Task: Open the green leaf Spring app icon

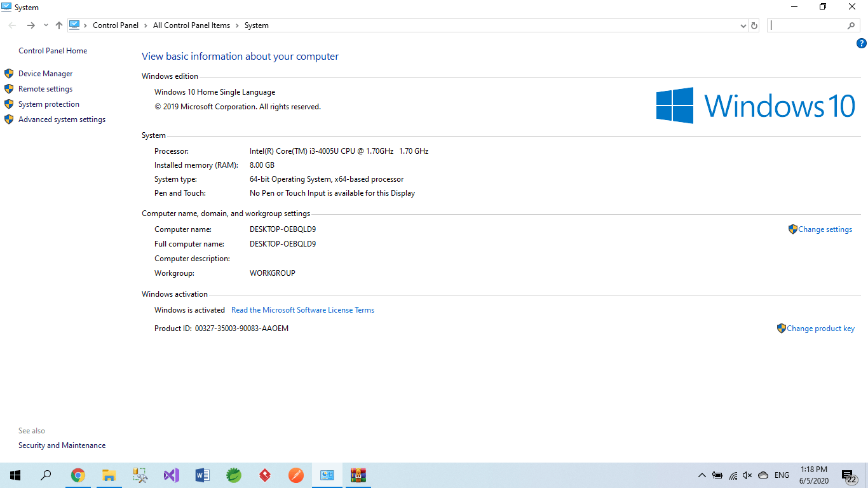Action: coord(234,475)
